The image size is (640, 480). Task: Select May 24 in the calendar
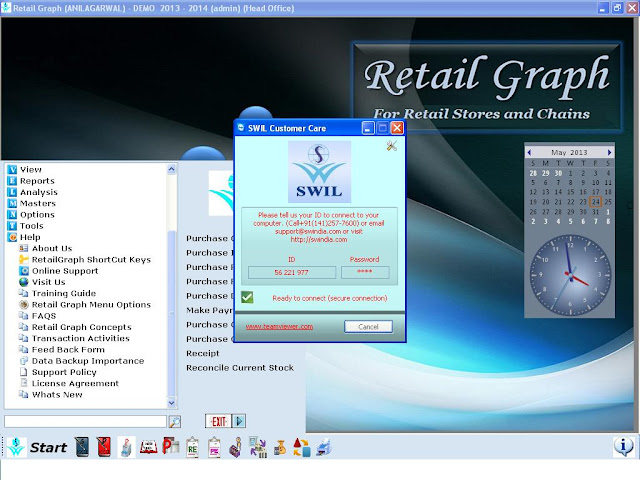click(596, 202)
